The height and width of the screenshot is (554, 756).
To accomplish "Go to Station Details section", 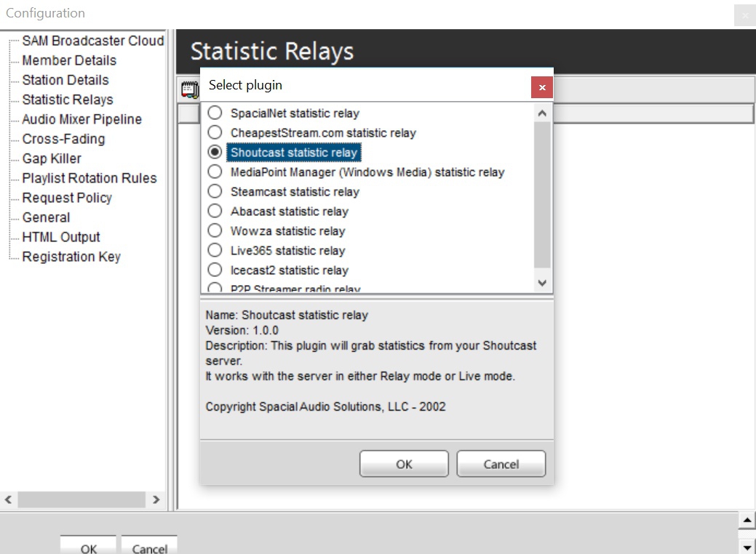I will pyautogui.click(x=65, y=80).
